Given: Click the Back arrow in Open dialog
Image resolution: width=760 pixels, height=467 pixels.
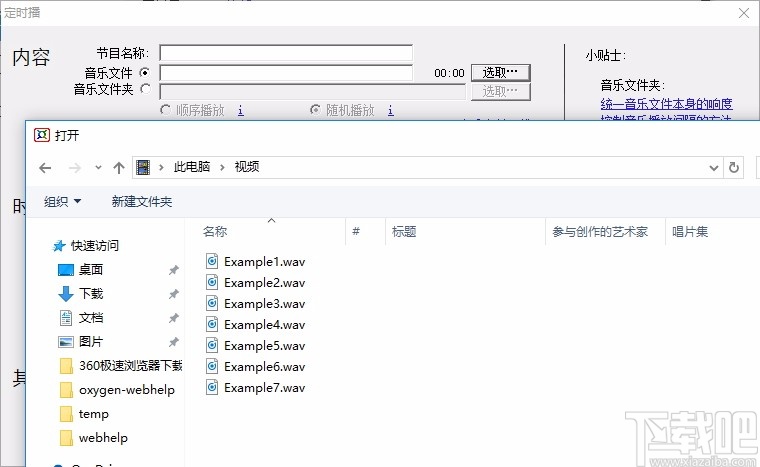Looking at the screenshot, I should pyautogui.click(x=45, y=168).
